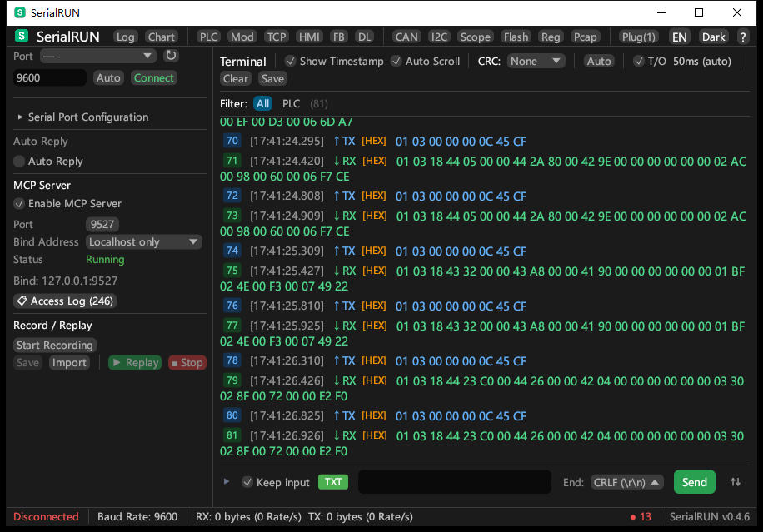Click timestamp [17:41:25.309]
This screenshot has width=763, height=532.
(287, 251)
